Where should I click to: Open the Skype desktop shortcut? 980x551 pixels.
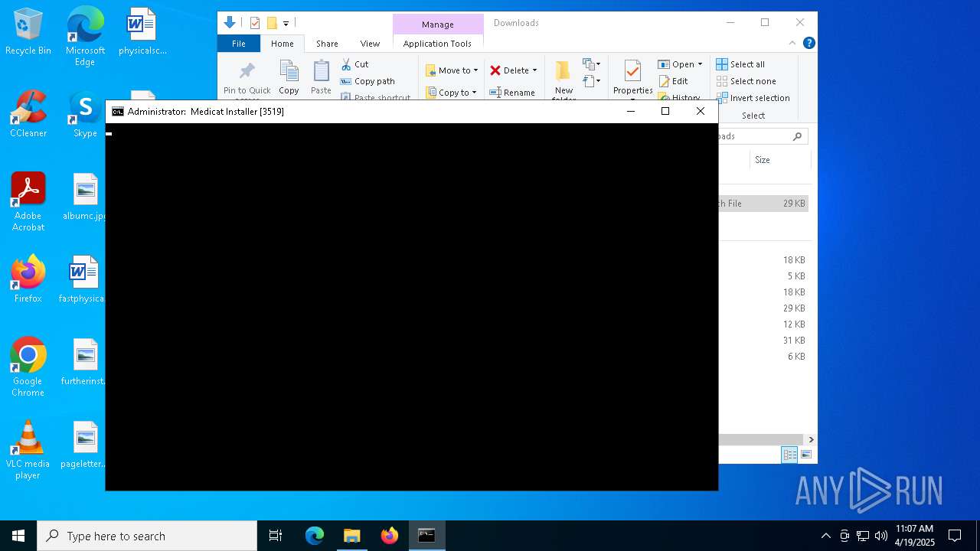click(85, 114)
